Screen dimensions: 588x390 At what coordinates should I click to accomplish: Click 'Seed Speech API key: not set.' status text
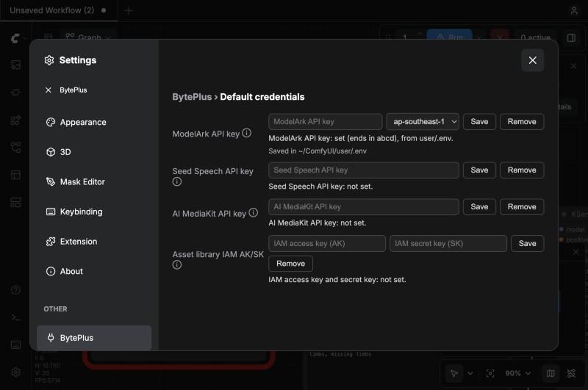320,187
